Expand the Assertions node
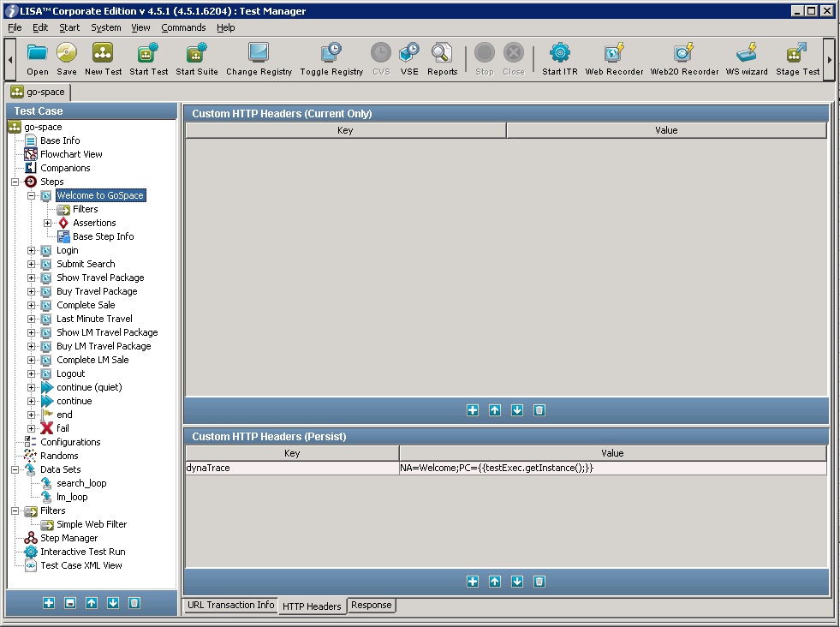 pos(48,223)
